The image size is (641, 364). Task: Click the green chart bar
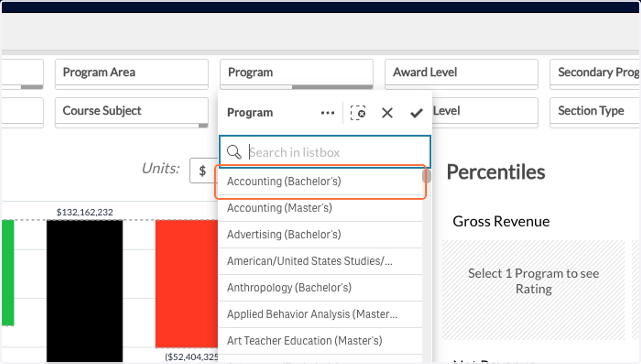tap(7, 272)
